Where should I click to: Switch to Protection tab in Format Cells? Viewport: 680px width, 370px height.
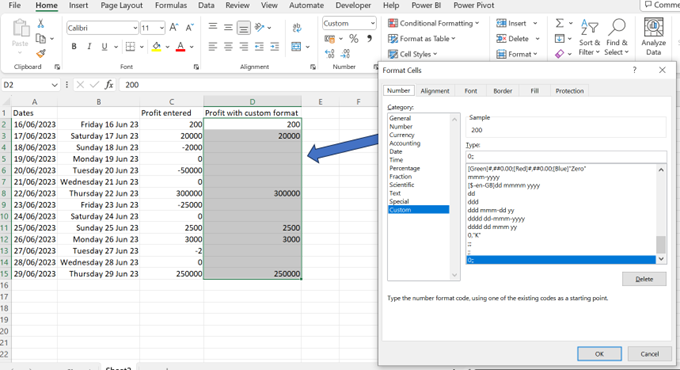569,91
